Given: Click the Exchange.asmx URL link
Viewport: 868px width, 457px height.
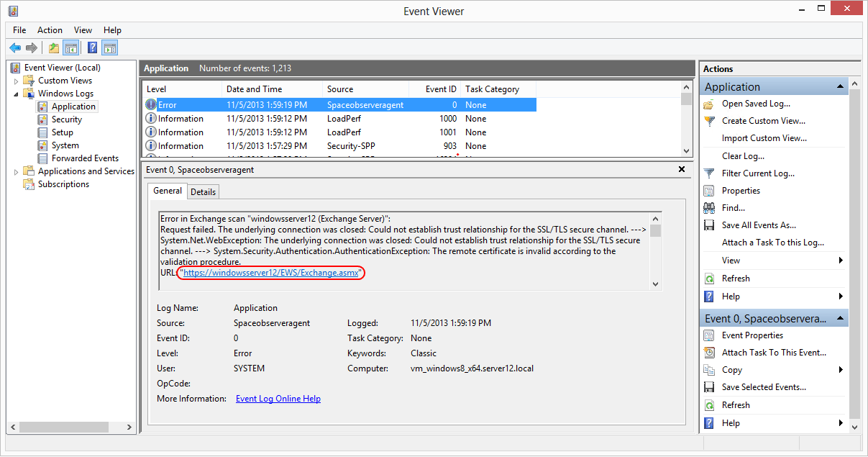Looking at the screenshot, I should pos(270,273).
